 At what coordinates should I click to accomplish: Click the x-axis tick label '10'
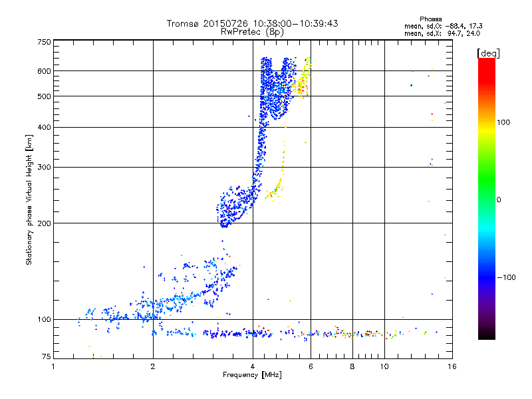(x=384, y=366)
